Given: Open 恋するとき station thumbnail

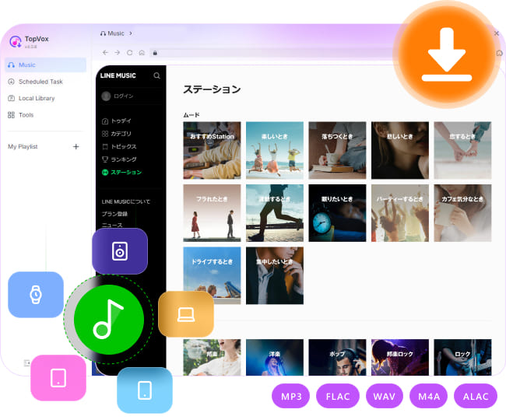Looking at the screenshot, I should 462,150.
